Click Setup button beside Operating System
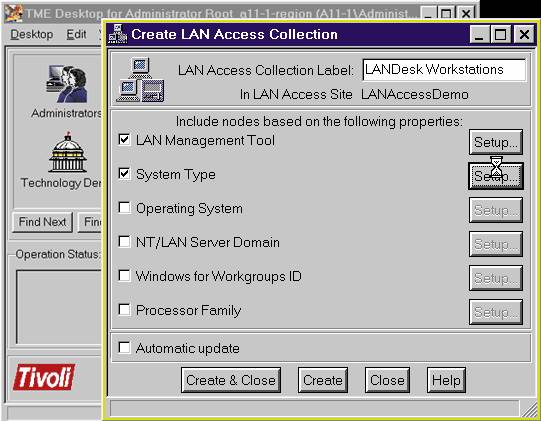 click(496, 210)
